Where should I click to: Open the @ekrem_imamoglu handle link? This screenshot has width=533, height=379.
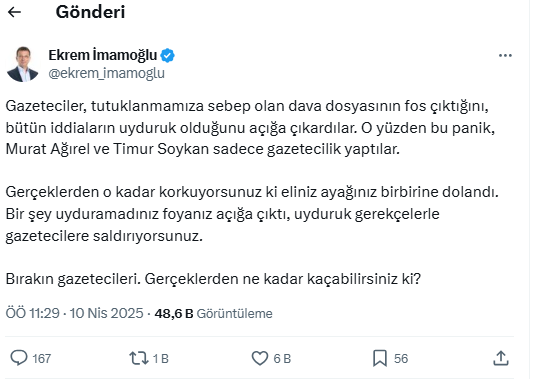point(106,73)
